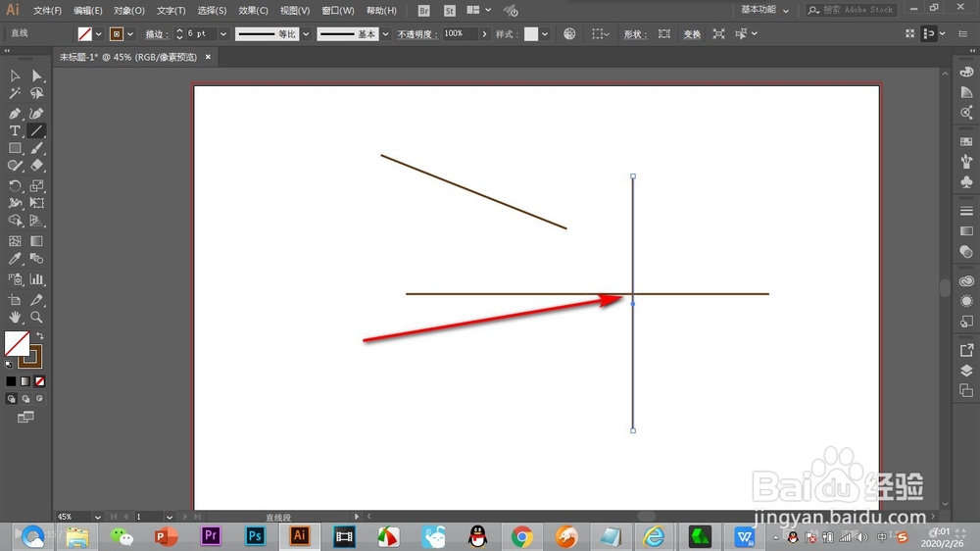
Task: Set paint mode to Color
Action: click(x=11, y=381)
